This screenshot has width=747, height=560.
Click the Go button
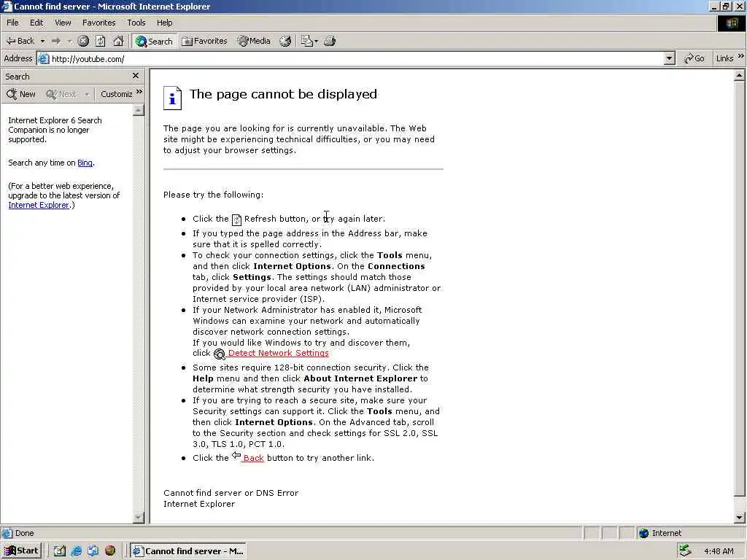694,58
